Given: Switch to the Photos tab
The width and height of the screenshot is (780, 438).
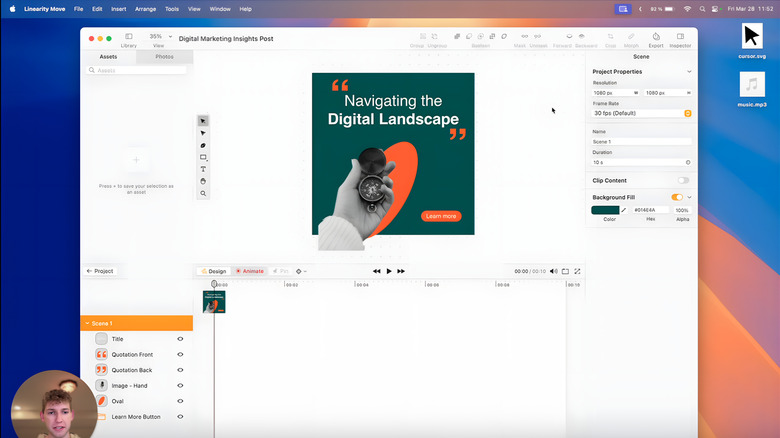Looking at the screenshot, I should point(164,57).
